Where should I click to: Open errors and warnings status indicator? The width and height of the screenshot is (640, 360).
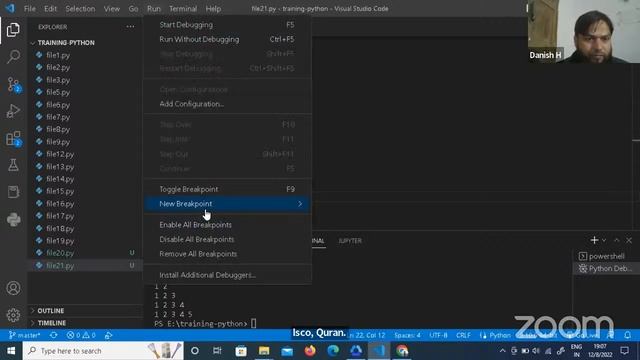(81, 335)
